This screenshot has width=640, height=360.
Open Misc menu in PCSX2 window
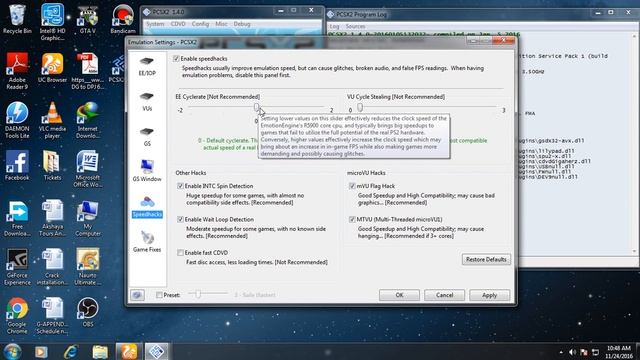[x=221, y=24]
